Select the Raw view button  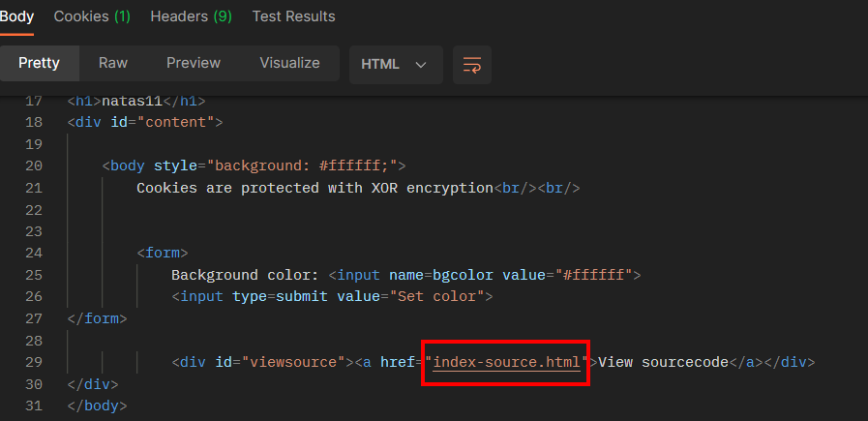[x=113, y=63]
